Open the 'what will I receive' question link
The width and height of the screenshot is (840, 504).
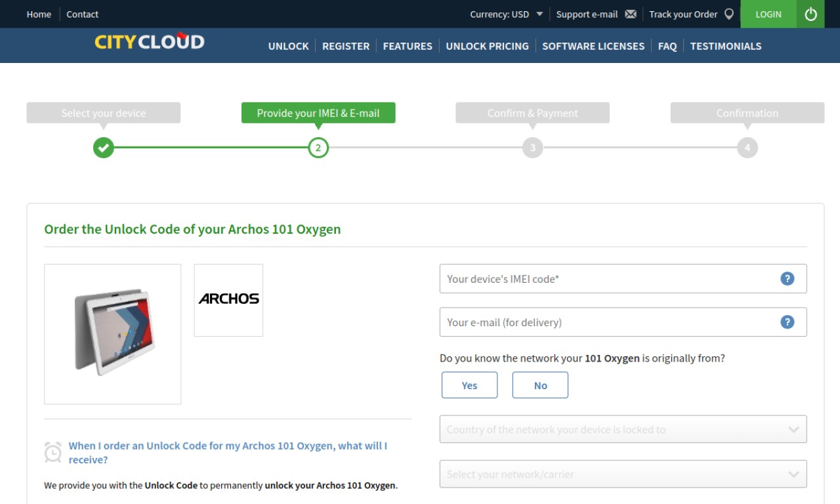click(228, 453)
